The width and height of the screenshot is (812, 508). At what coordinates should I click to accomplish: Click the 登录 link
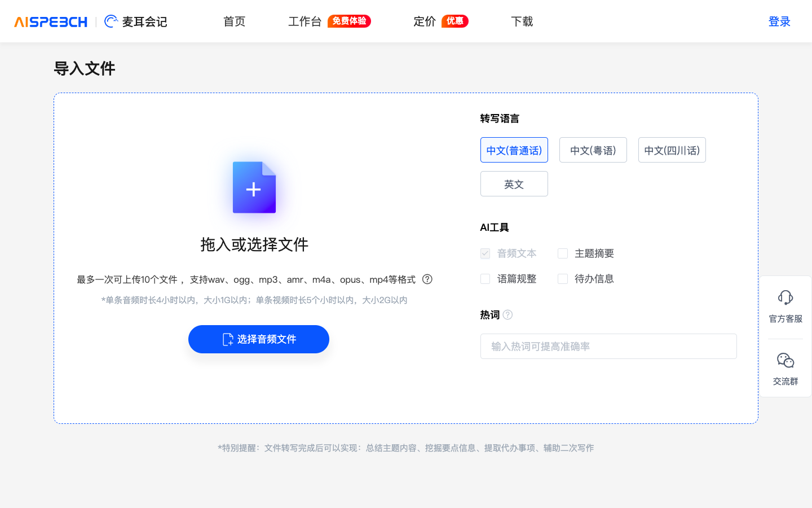[x=779, y=21]
